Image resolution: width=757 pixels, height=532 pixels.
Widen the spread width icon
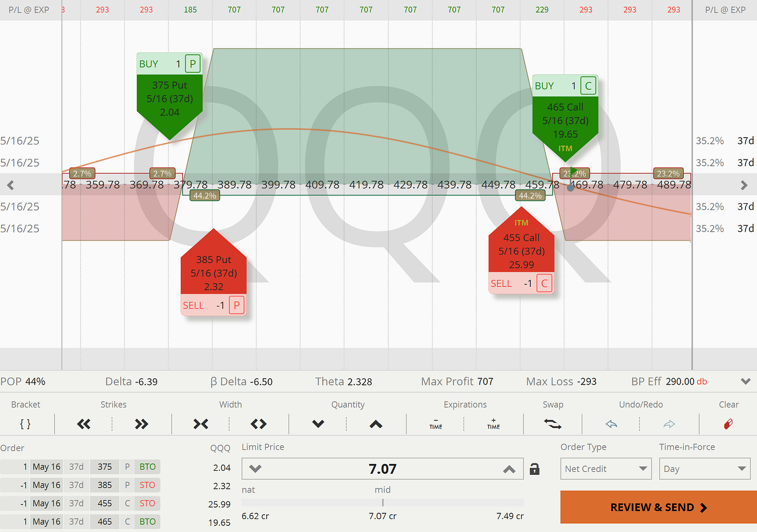point(258,424)
